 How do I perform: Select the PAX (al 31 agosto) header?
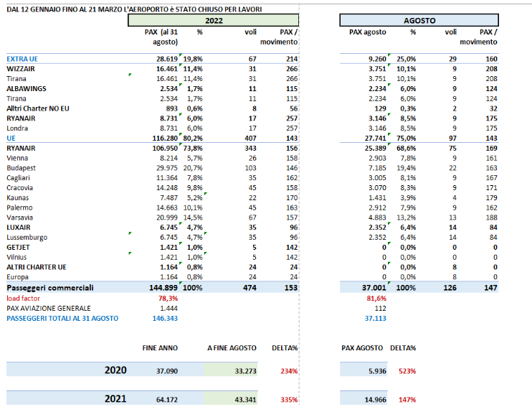161,37
